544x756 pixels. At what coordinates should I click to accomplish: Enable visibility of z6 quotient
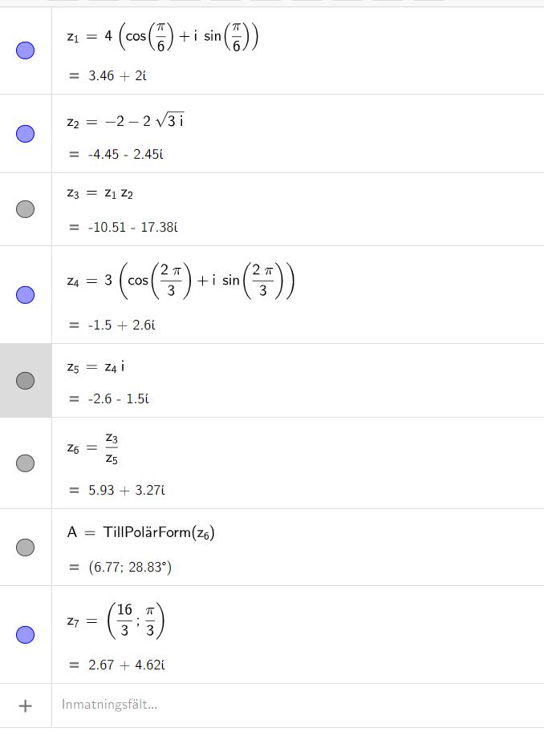coord(26,463)
